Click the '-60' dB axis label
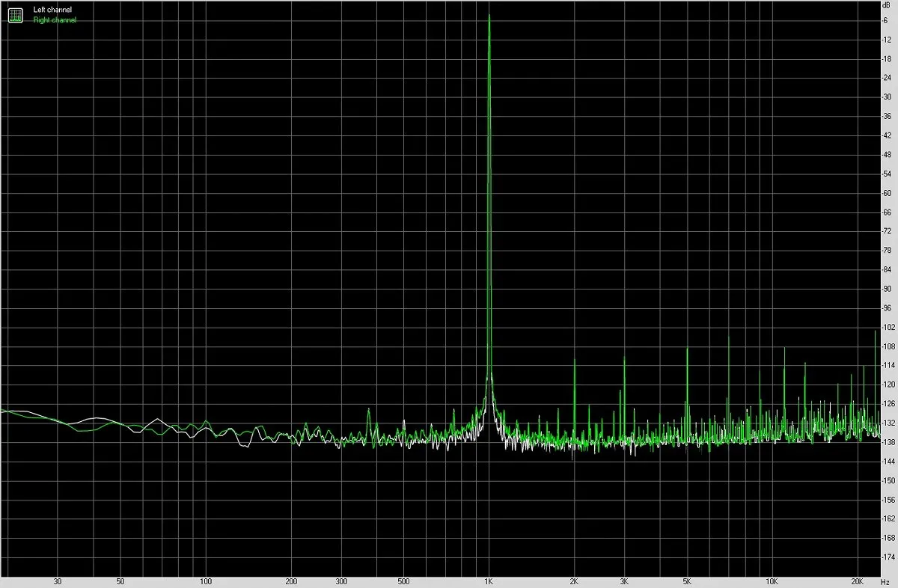 click(888, 193)
